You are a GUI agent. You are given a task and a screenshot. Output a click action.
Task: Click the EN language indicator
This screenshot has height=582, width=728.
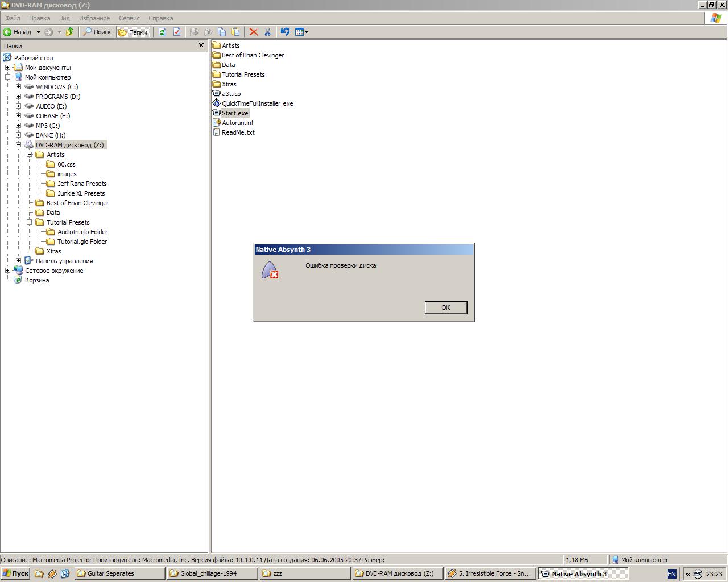(672, 574)
